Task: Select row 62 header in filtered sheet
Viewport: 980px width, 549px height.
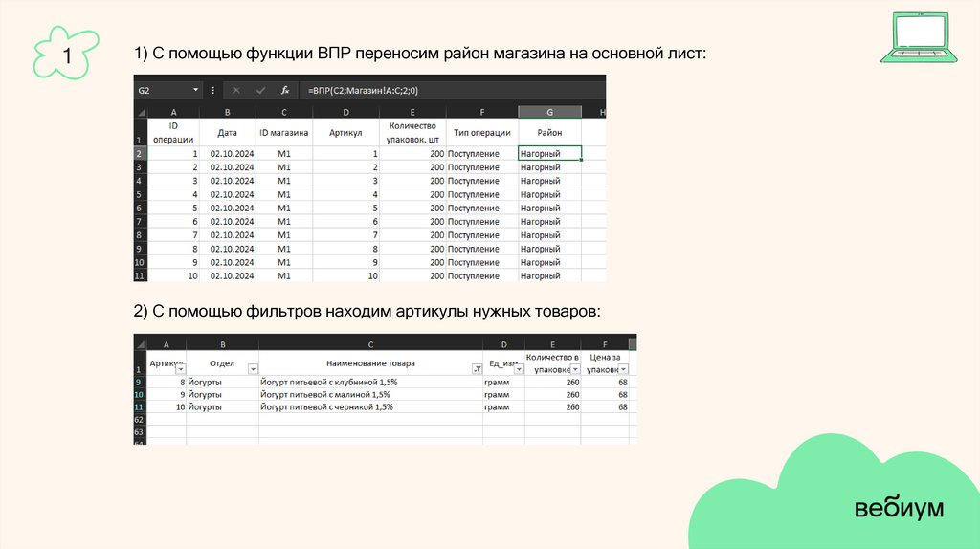Action: (x=140, y=419)
